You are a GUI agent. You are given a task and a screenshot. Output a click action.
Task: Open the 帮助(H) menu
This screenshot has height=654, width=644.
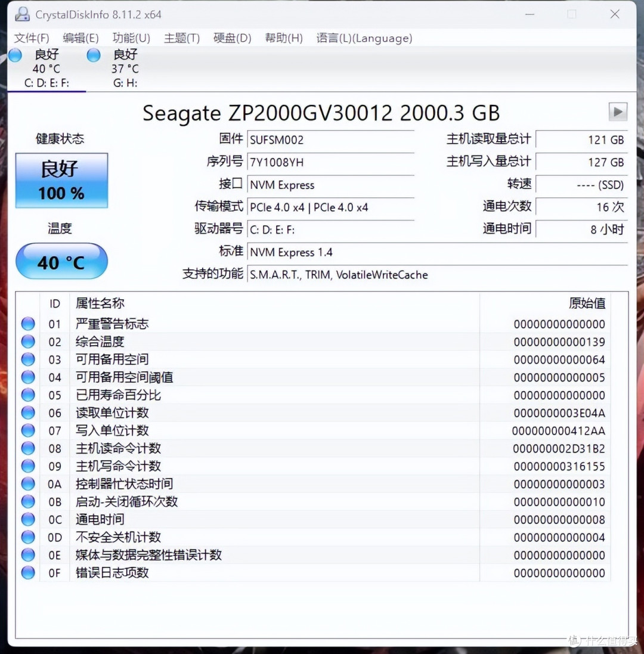[284, 38]
